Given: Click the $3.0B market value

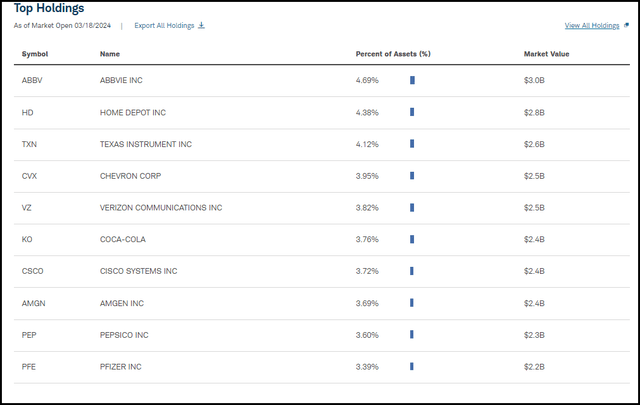Looking at the screenshot, I should (x=534, y=80).
